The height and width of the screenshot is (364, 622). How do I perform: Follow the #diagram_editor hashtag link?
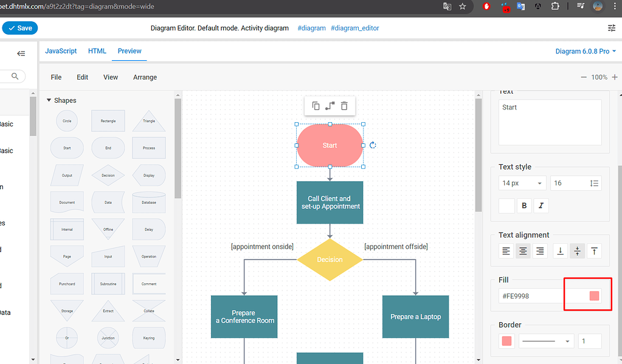[355, 27]
